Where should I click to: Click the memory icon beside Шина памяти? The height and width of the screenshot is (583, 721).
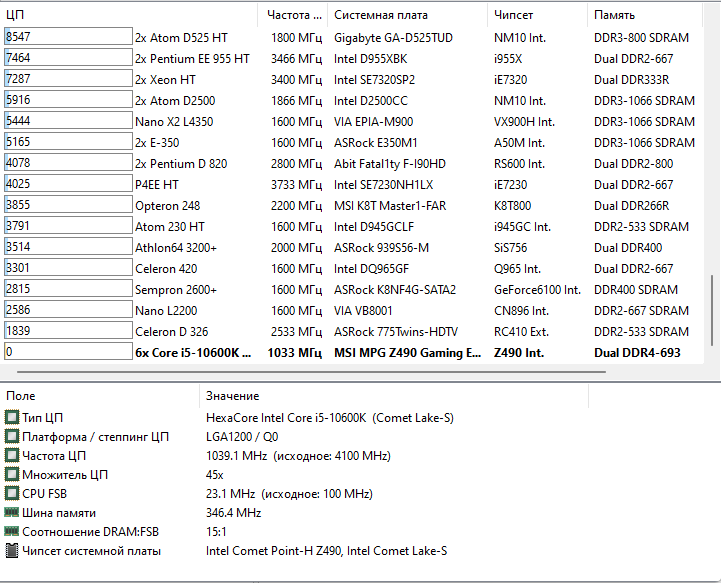click(11, 512)
